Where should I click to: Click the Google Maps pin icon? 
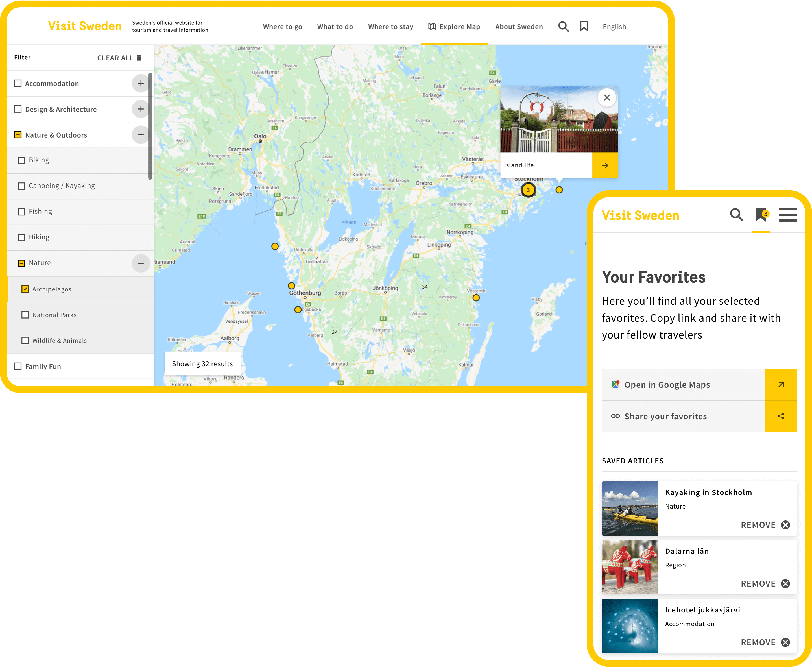(615, 384)
